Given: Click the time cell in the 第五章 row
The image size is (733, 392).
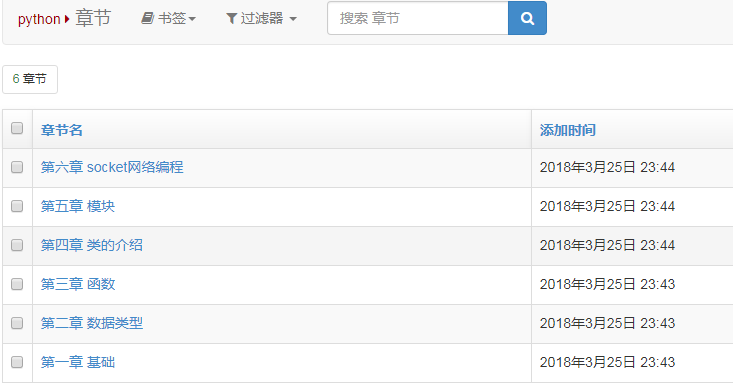Looking at the screenshot, I should 632,207.
